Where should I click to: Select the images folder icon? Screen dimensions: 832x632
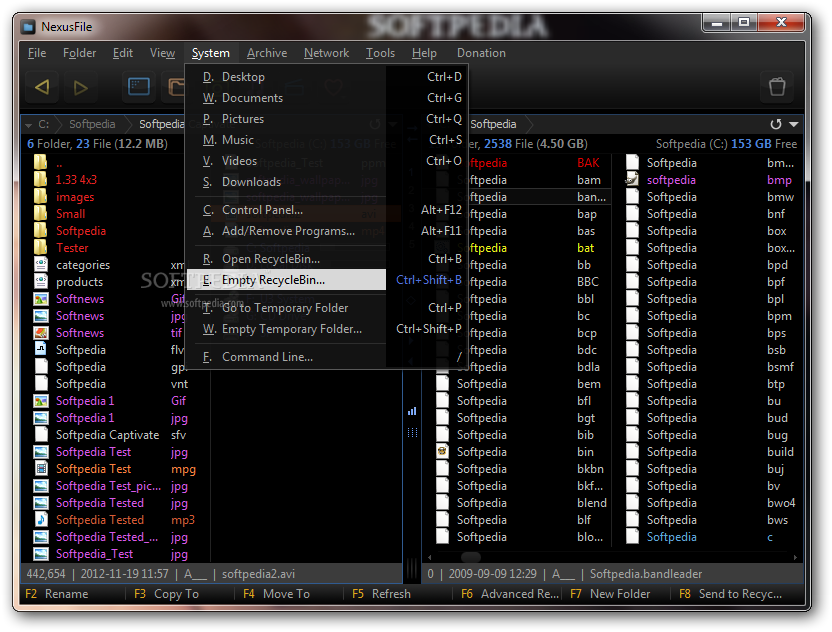point(40,197)
